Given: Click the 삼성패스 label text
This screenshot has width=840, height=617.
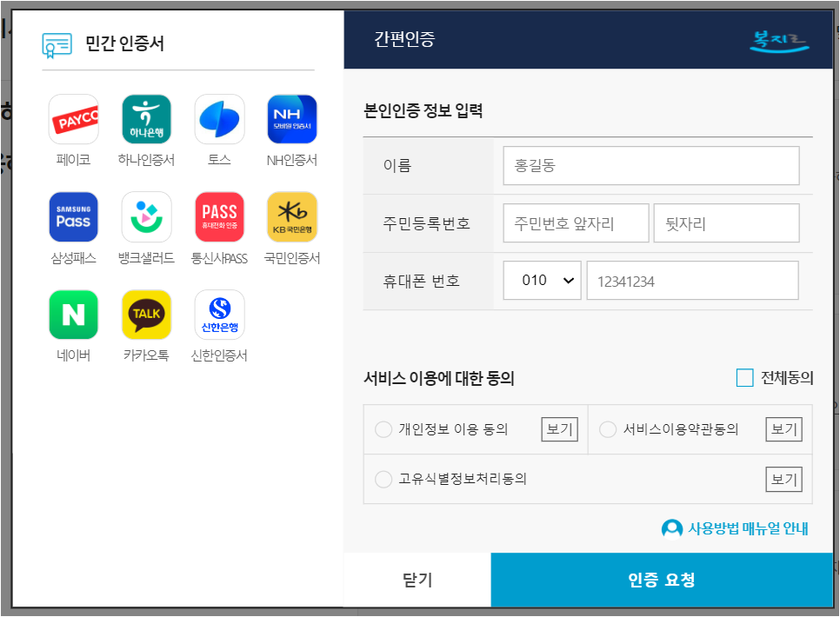Looking at the screenshot, I should 73,257.
